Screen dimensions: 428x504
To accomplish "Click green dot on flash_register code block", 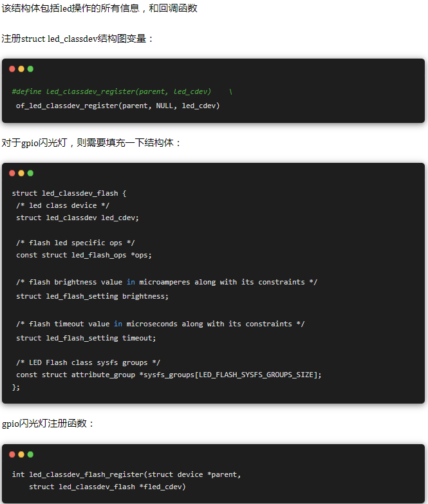I will click(30, 454).
